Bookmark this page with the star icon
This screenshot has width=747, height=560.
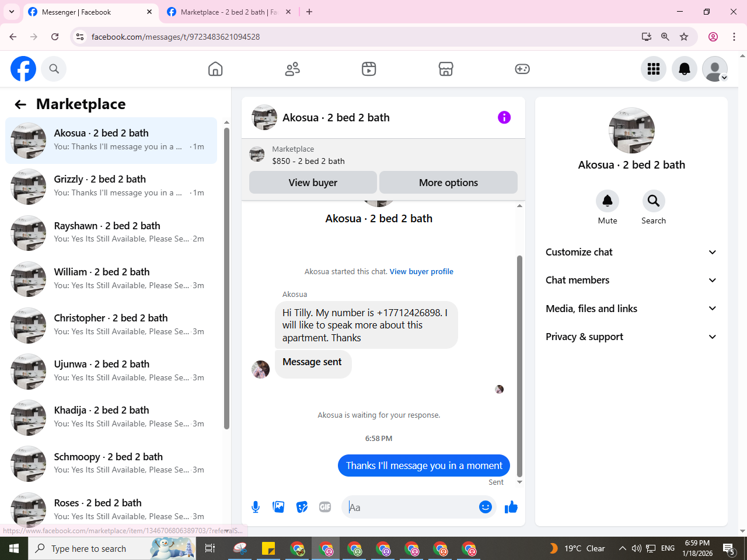click(684, 37)
